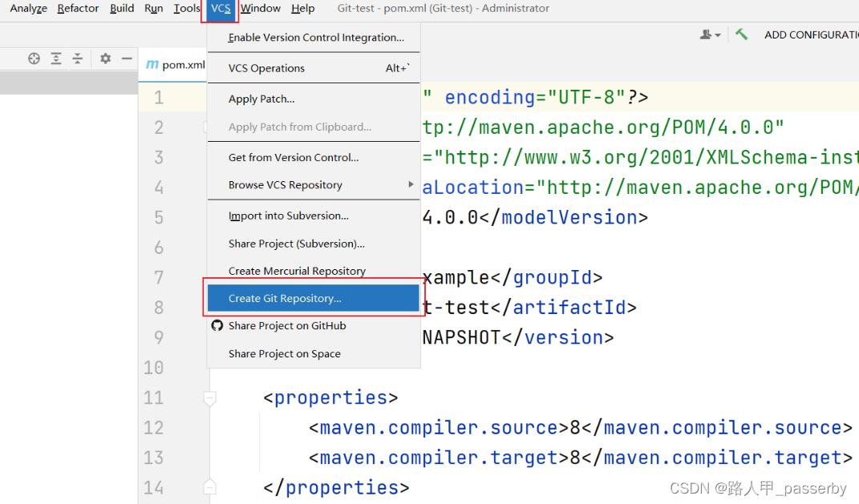Click fold end marker at line 14

(x=210, y=486)
